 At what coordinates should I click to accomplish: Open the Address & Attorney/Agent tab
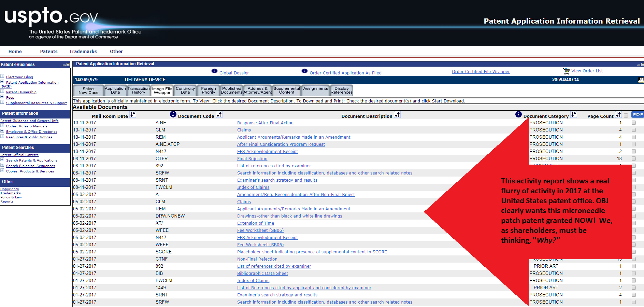tap(258, 90)
